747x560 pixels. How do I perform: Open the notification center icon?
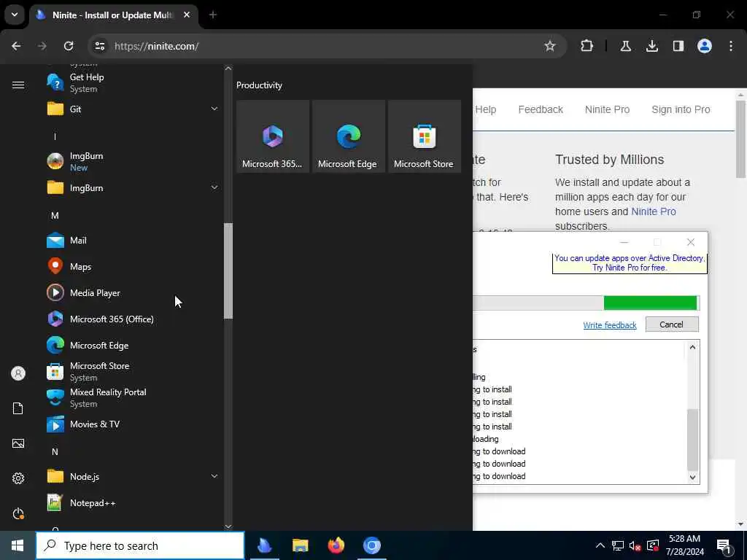point(724,546)
